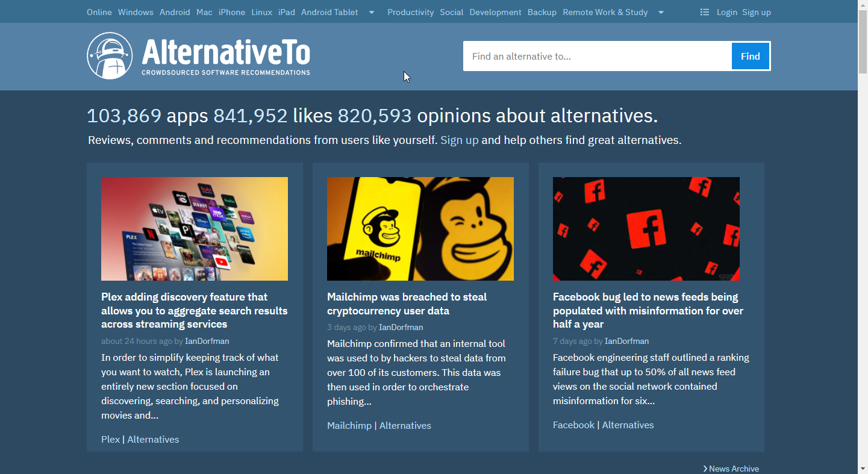Click the AlternativeTo logo

tap(199, 56)
